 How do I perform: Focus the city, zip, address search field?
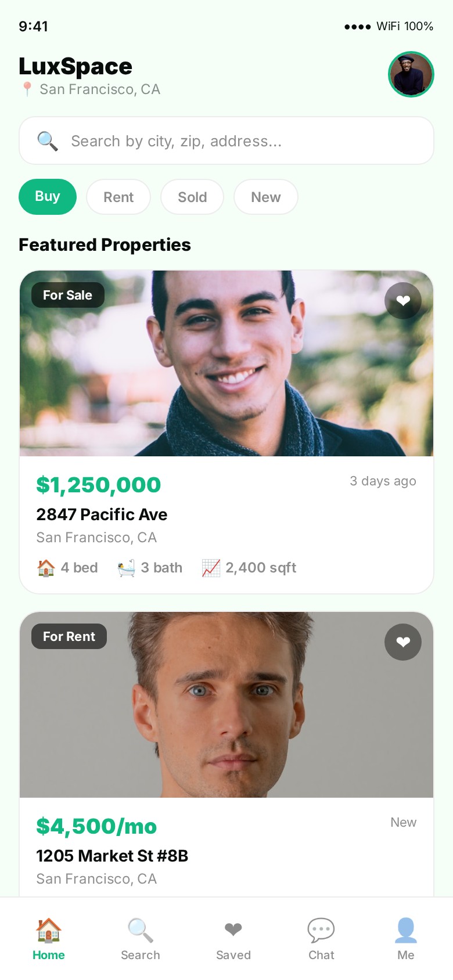[x=232, y=141]
